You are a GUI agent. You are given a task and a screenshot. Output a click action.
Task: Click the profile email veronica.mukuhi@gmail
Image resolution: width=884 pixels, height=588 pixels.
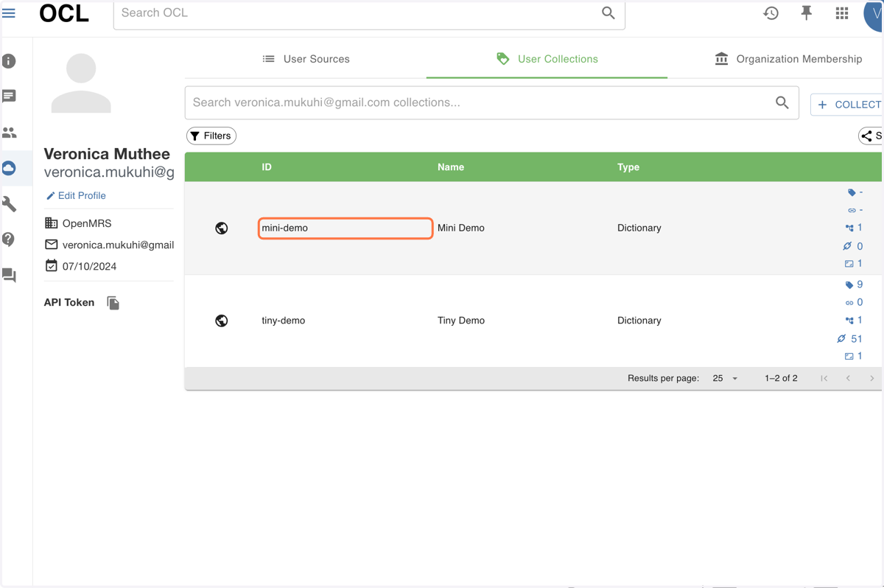pyautogui.click(x=118, y=245)
